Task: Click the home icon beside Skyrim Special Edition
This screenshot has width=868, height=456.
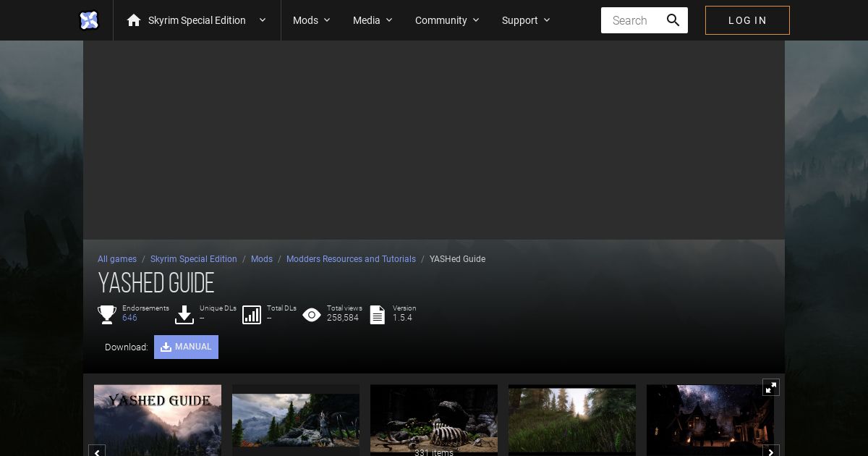Action: 134,20
